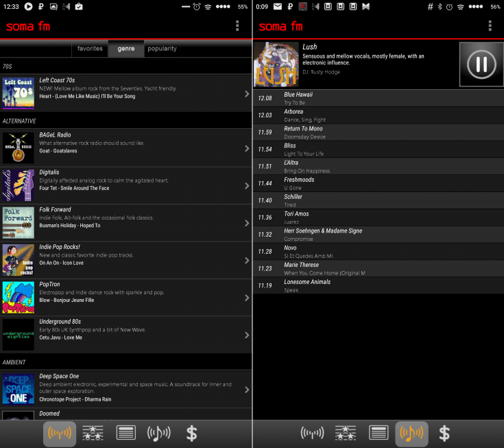This screenshot has width=504, height=448.
Task: Tap Marie Therese track entry
Action: [x=379, y=268]
